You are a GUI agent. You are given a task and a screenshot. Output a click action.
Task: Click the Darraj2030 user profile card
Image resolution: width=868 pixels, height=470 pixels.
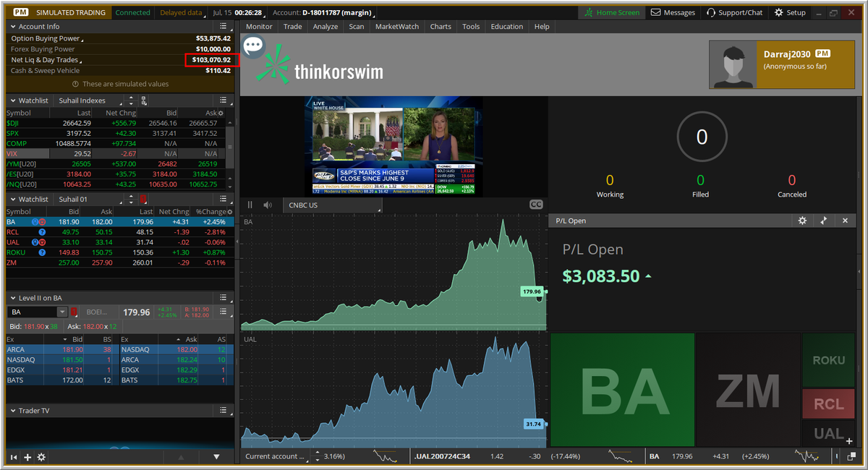782,64
